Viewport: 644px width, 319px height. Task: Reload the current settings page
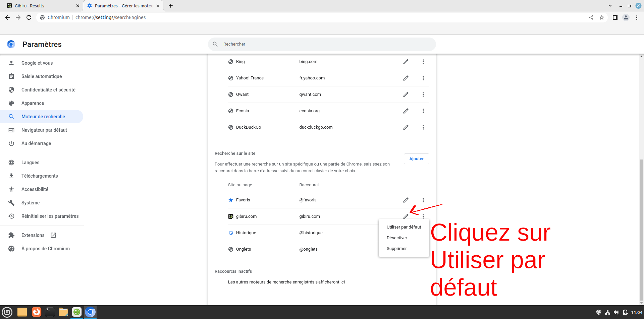29,17
